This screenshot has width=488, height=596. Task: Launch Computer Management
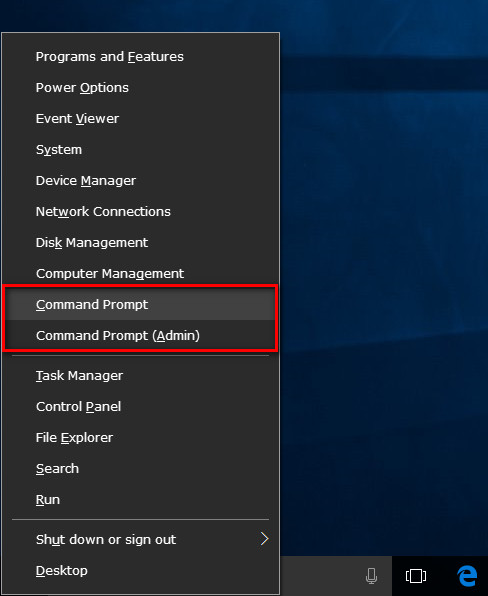(x=141, y=274)
